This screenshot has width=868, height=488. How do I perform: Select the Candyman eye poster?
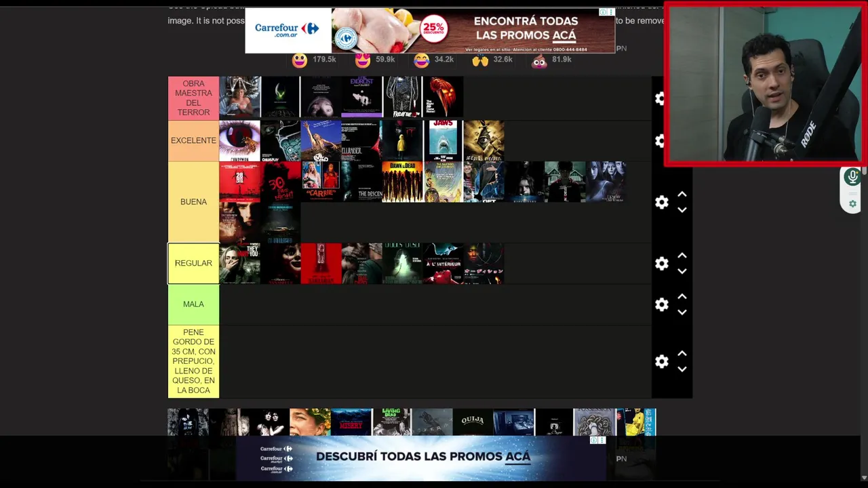coord(239,141)
